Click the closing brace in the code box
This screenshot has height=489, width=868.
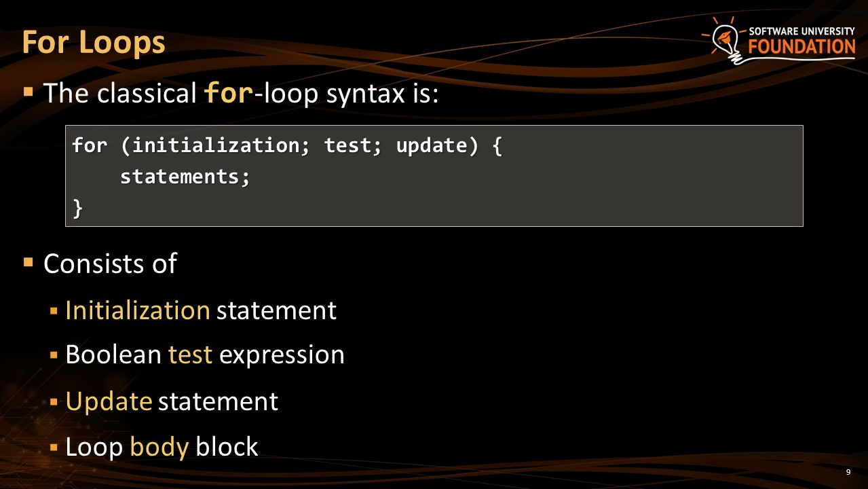[x=77, y=209]
